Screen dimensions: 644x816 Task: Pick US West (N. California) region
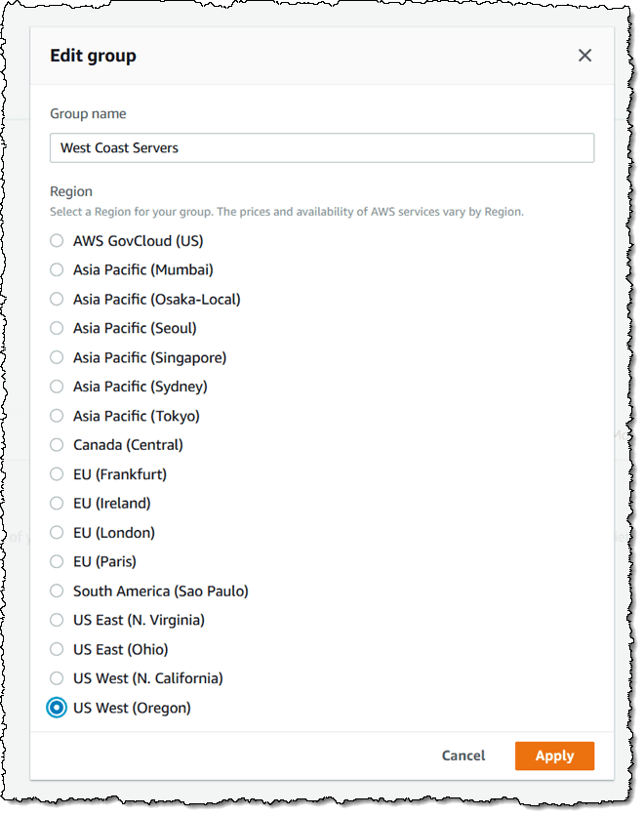pyautogui.click(x=56, y=678)
